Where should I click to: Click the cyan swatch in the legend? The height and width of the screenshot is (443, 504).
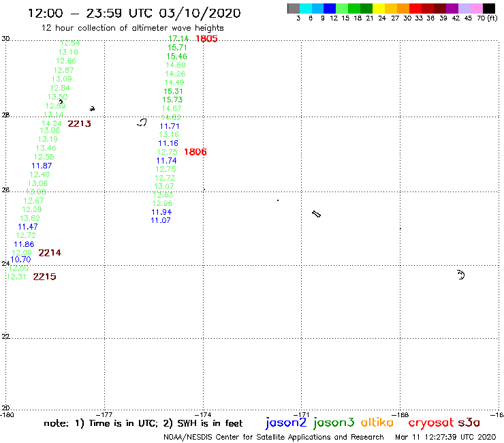[306, 8]
